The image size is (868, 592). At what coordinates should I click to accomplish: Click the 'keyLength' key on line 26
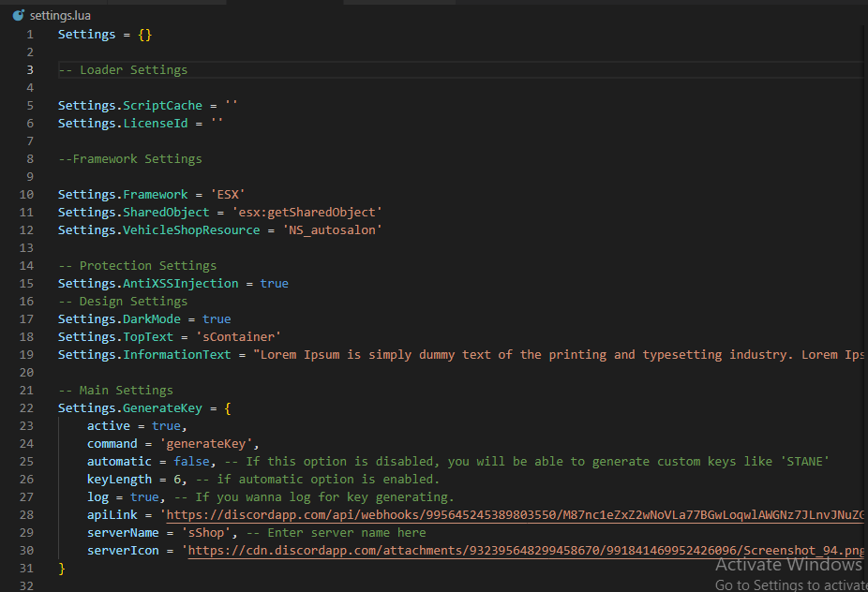coord(119,480)
